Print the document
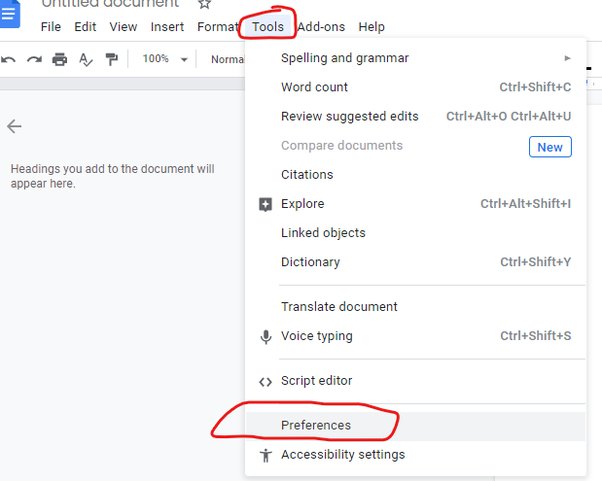The width and height of the screenshot is (602, 481). (60, 60)
